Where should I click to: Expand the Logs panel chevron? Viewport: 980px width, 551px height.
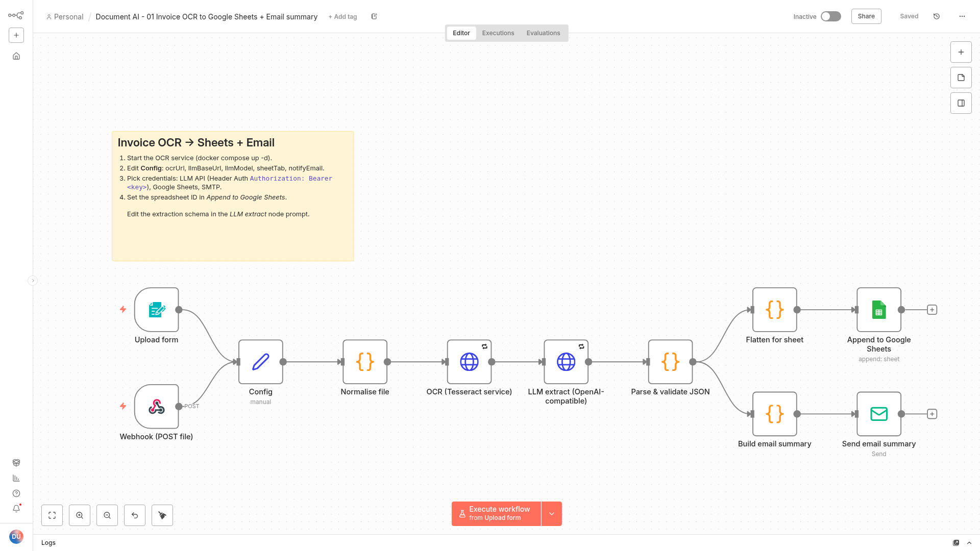[x=969, y=543]
